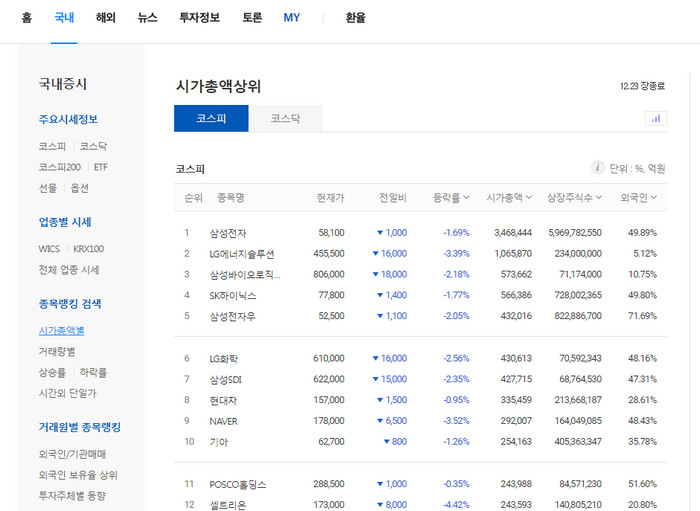The image size is (700, 511).
Task: Click 주요시세정보 sidebar heading
Action: pyautogui.click(x=68, y=119)
